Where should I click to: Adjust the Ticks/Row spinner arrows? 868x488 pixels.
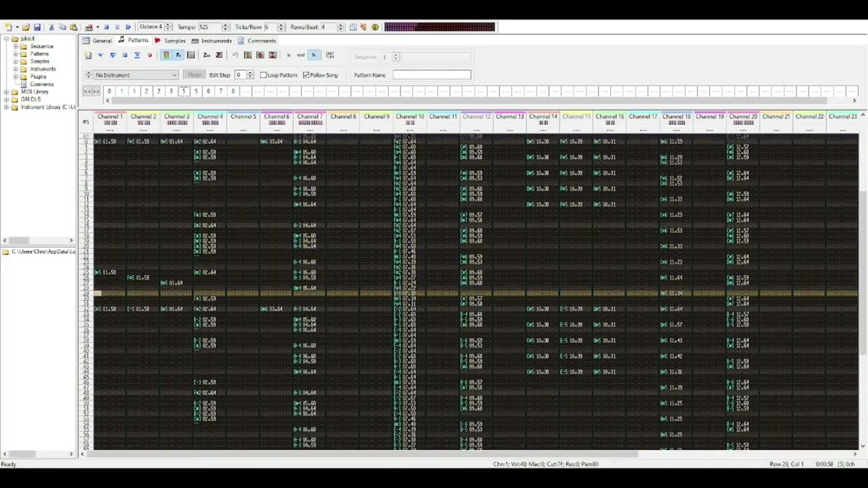click(x=281, y=27)
